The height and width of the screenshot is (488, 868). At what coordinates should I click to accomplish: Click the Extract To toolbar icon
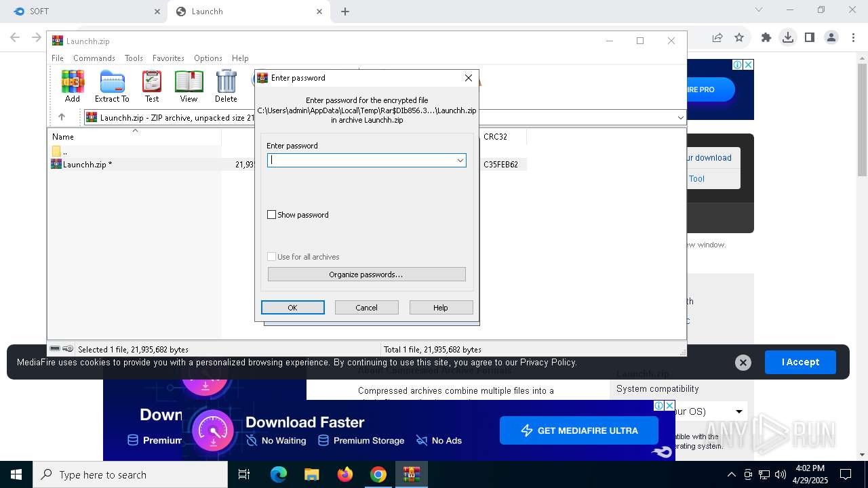pos(112,86)
